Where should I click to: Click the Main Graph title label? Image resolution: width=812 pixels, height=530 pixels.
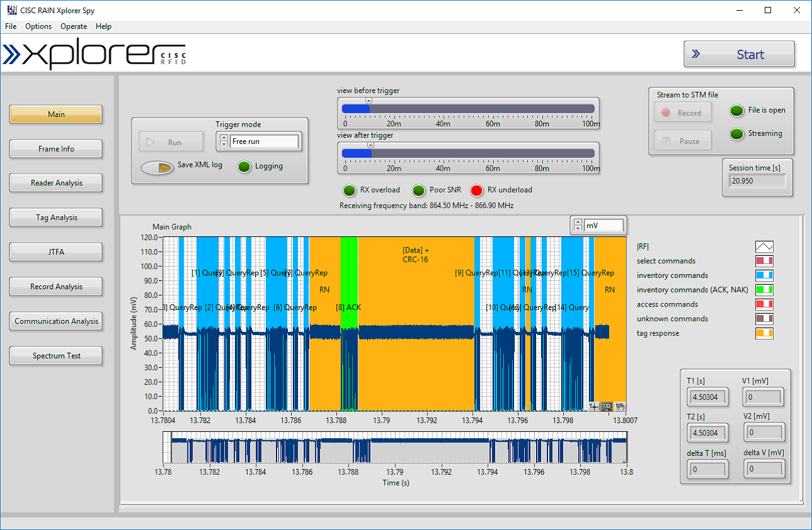pyautogui.click(x=172, y=227)
